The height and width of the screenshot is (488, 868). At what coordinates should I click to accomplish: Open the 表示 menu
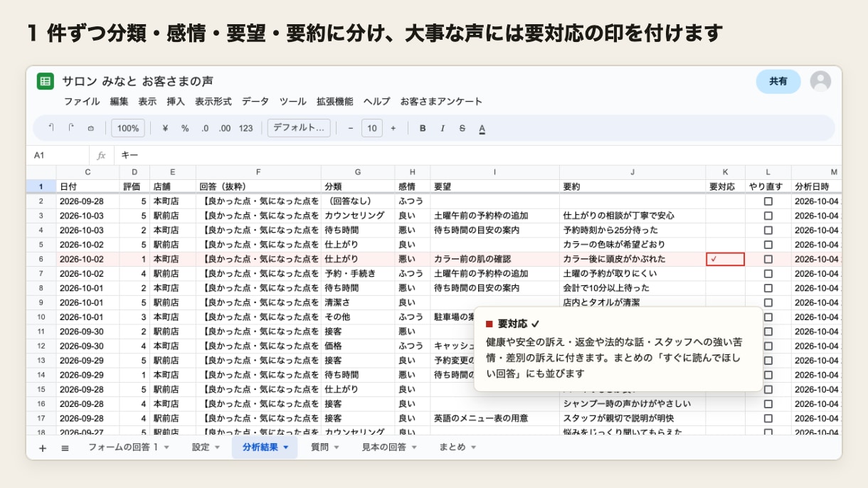[147, 102]
